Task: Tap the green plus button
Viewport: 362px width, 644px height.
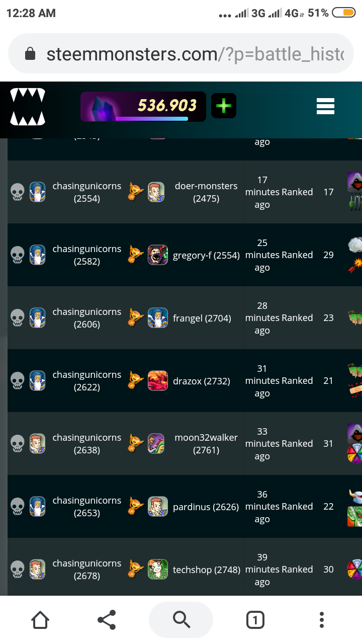Action: click(x=224, y=106)
